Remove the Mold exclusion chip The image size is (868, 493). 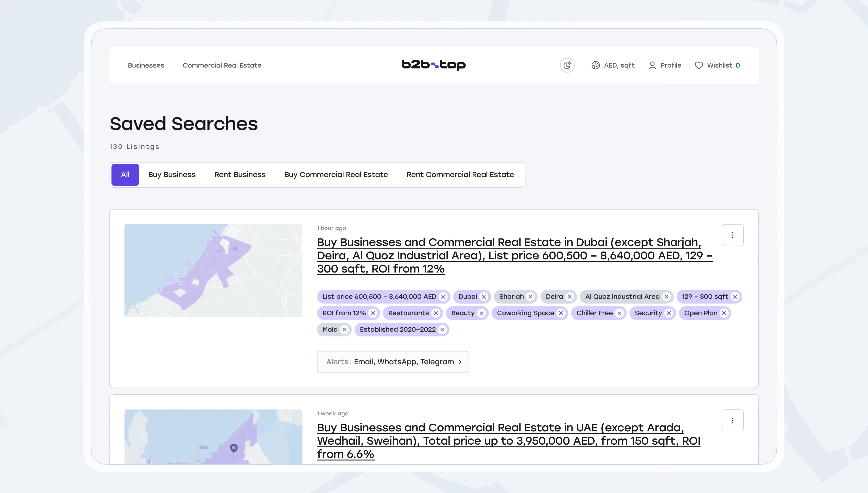click(x=344, y=329)
